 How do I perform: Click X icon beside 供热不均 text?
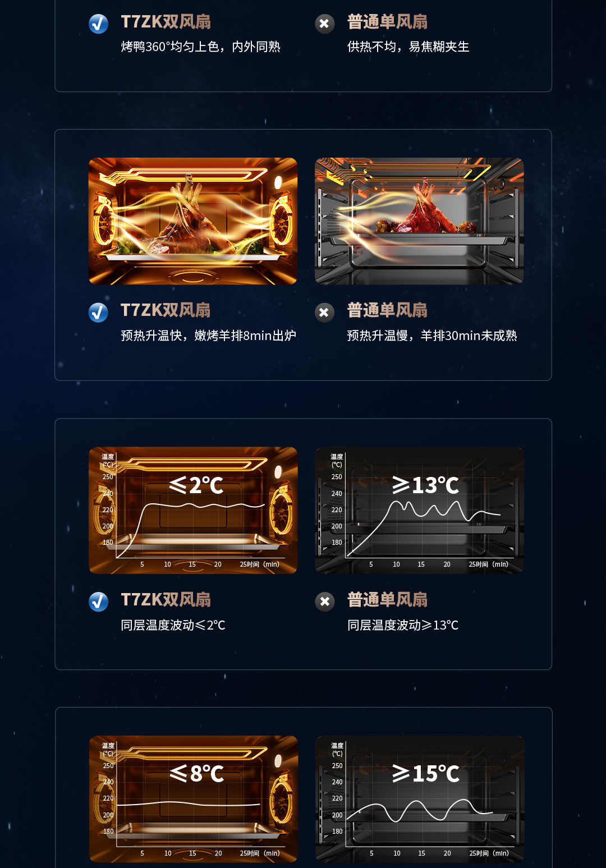(x=324, y=24)
